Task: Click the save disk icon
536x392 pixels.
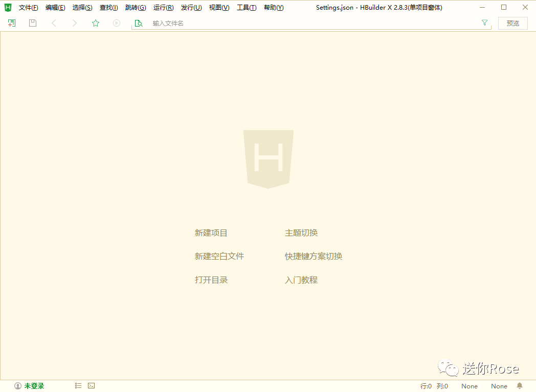Action: coord(32,23)
